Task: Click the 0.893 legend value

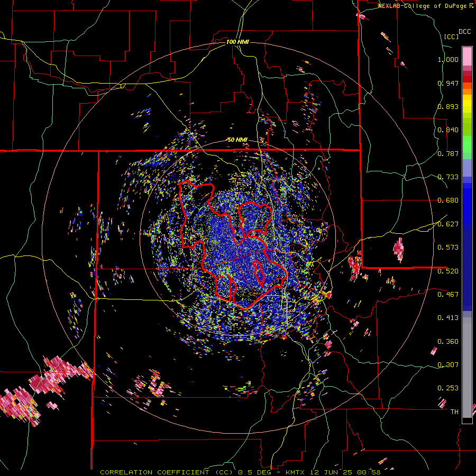Action: [x=448, y=106]
